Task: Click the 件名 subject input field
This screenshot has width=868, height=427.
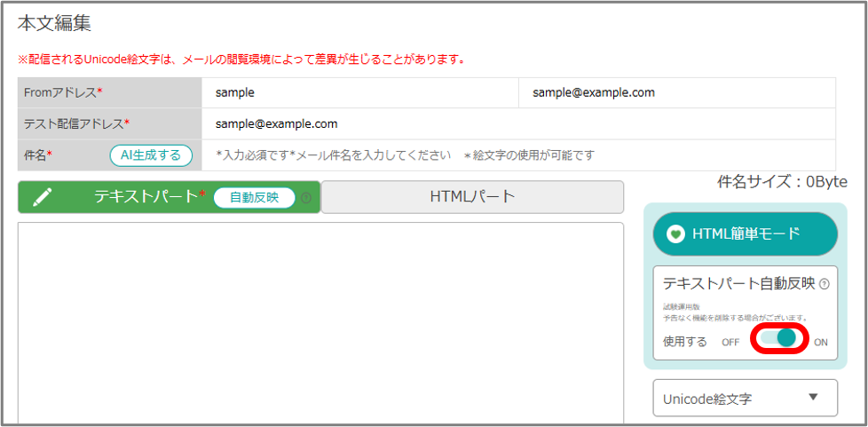Action: click(x=518, y=155)
